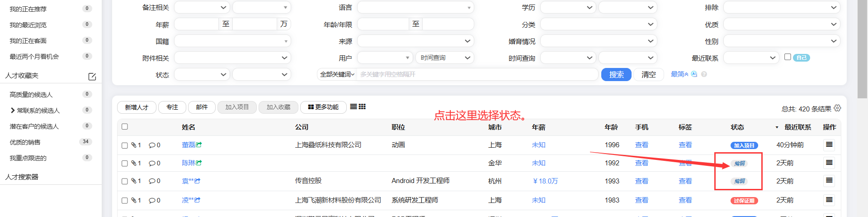Click the 清空 button

[x=648, y=74]
